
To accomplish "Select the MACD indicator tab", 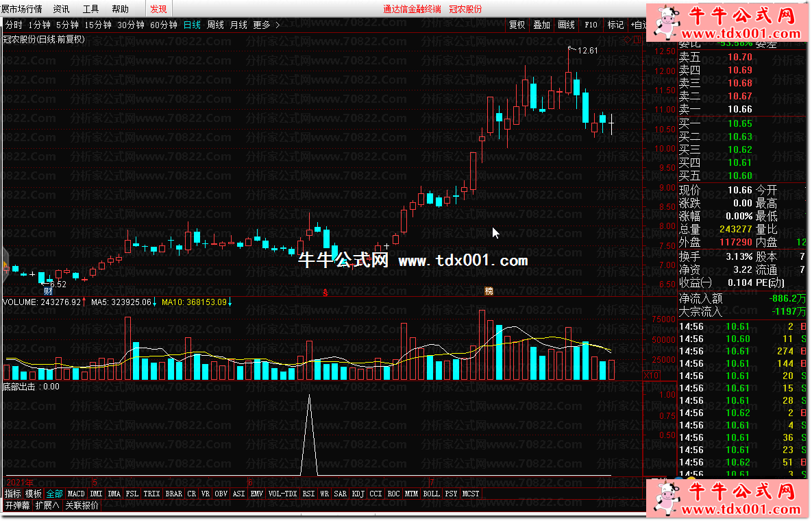I will 76,494.
